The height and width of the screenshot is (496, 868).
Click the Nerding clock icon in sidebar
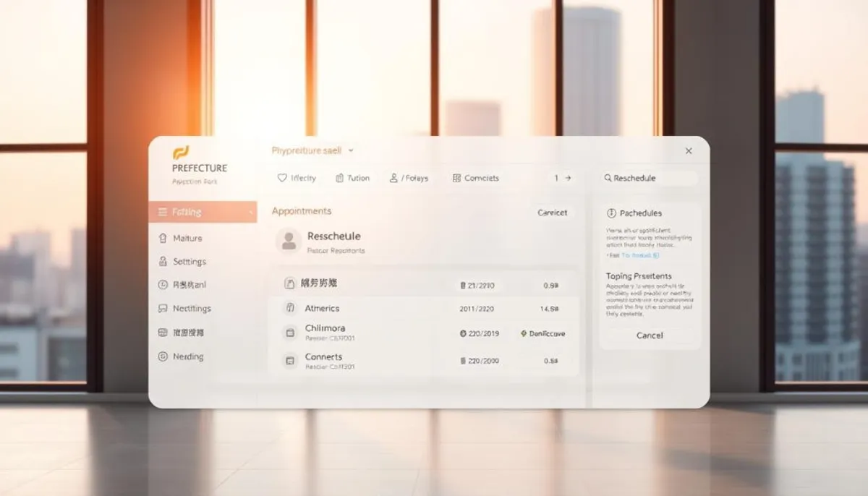point(162,356)
